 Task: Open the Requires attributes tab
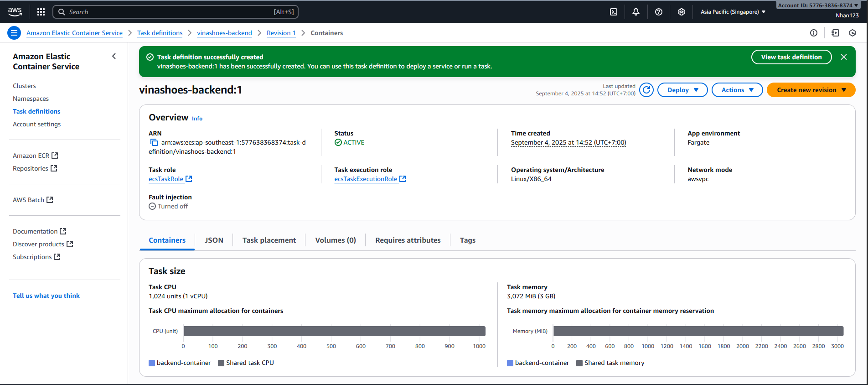(x=408, y=240)
